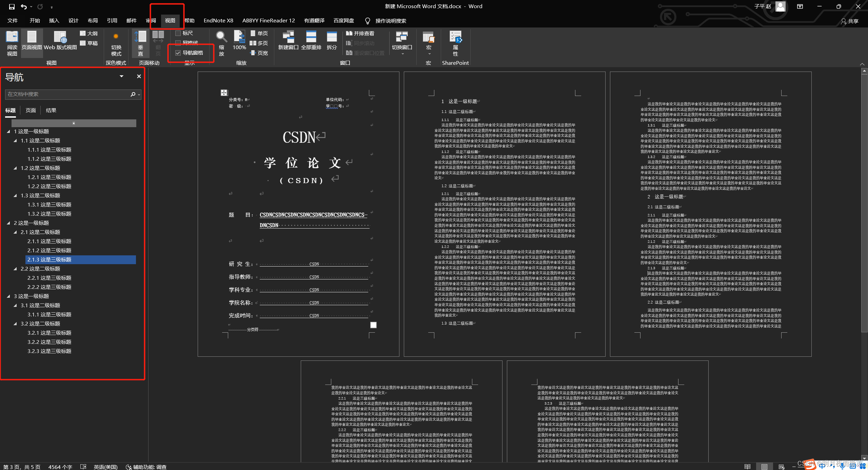Toggle the Gridlines checkbox (网格线)
This screenshot has width=868, height=470.
pyautogui.click(x=178, y=43)
